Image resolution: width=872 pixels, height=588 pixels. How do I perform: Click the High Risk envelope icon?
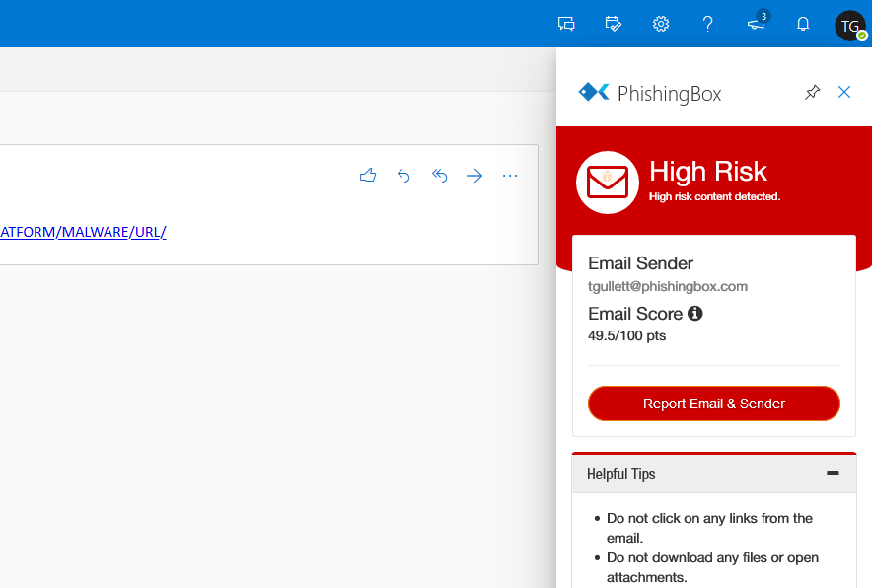tap(608, 183)
